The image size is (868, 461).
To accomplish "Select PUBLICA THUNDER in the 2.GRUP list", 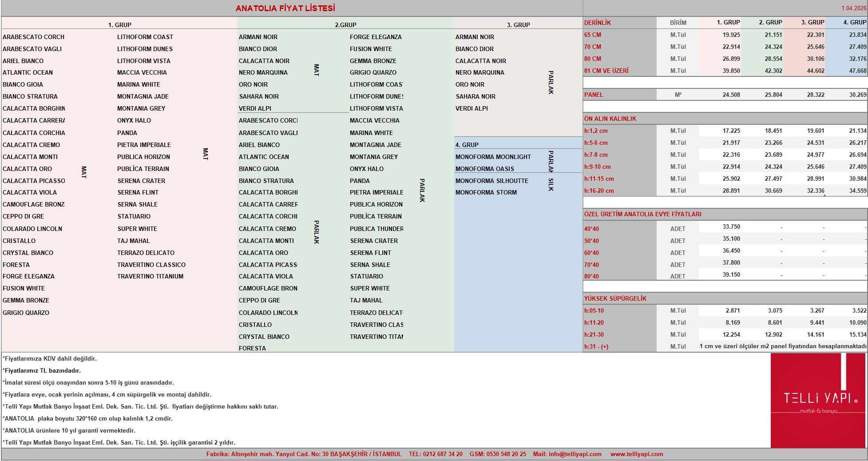I will 377,229.
